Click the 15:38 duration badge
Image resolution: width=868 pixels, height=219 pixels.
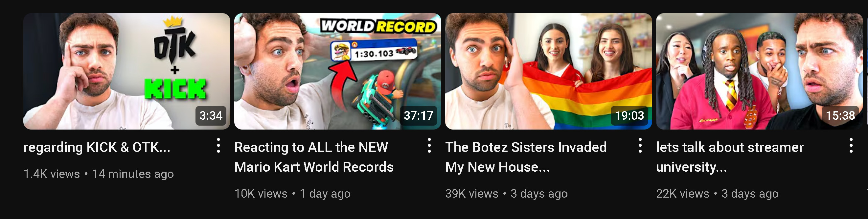click(840, 116)
